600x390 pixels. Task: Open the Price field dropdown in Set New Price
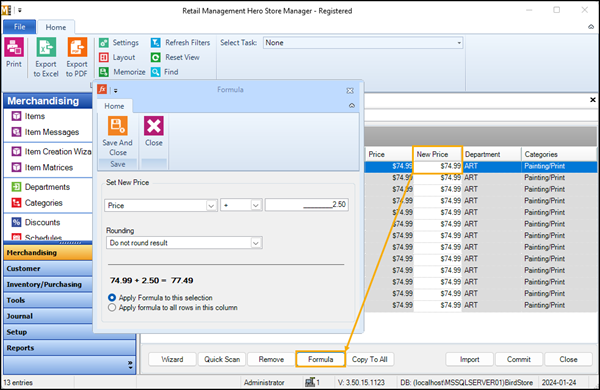[211, 206]
